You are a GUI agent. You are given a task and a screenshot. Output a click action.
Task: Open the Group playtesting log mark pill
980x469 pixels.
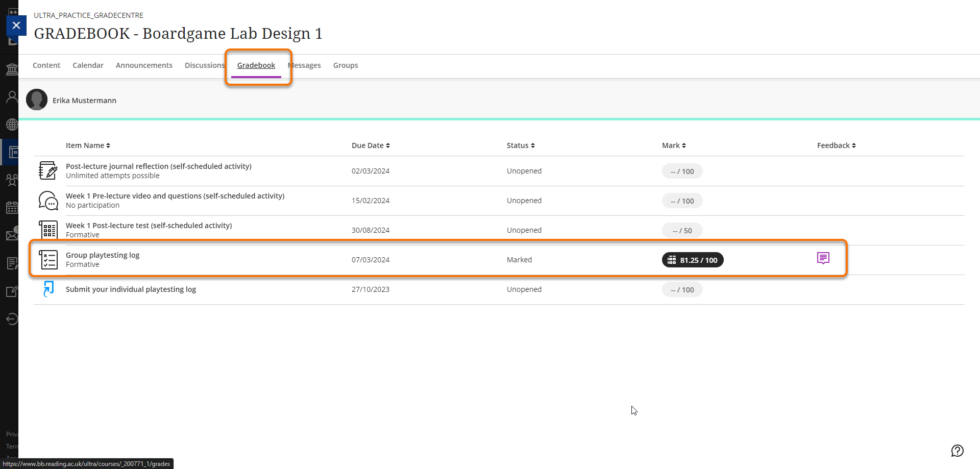click(x=693, y=259)
